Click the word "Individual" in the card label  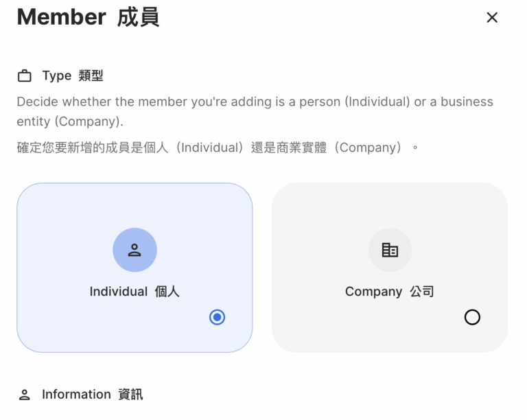pyautogui.click(x=119, y=292)
